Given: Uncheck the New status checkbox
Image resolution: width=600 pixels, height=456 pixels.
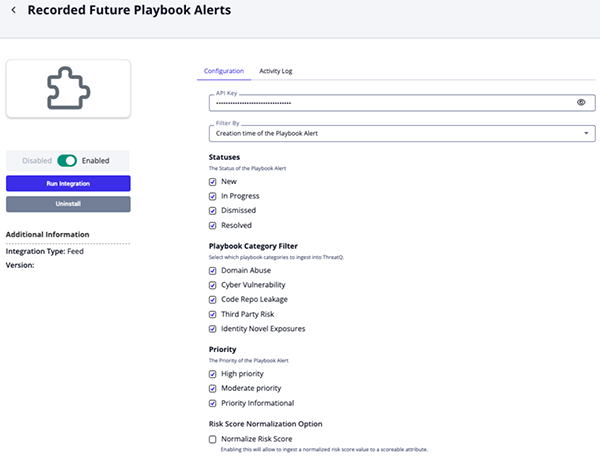Looking at the screenshot, I should [x=212, y=182].
